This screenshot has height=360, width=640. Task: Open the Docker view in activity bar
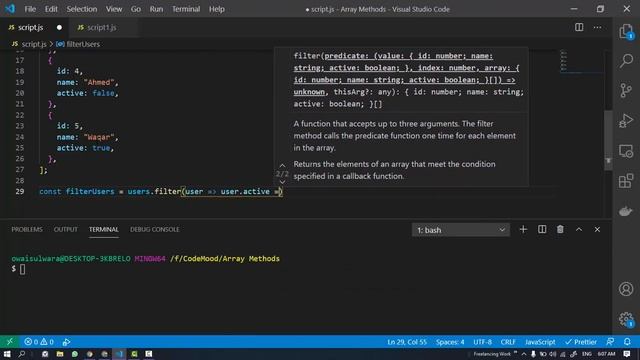pyautogui.click(x=626, y=211)
